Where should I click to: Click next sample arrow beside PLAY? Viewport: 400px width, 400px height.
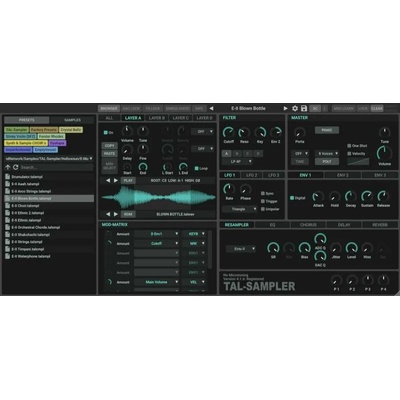pos(116,180)
